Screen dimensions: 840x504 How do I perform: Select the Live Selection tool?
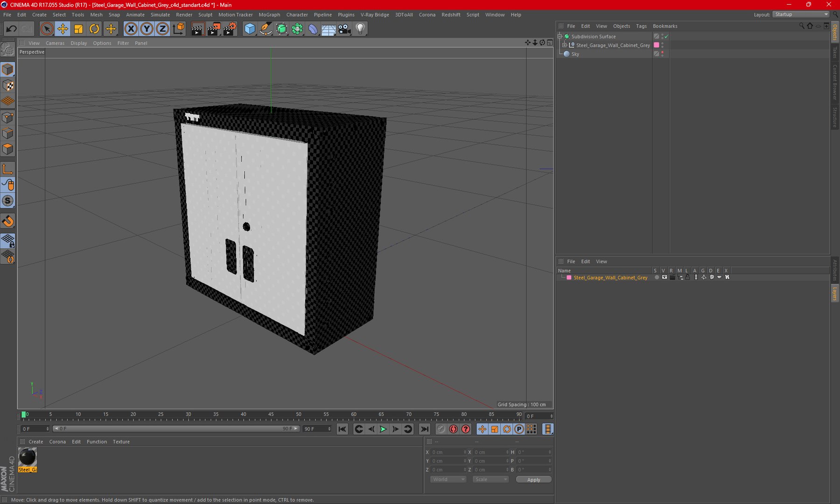pos(46,29)
